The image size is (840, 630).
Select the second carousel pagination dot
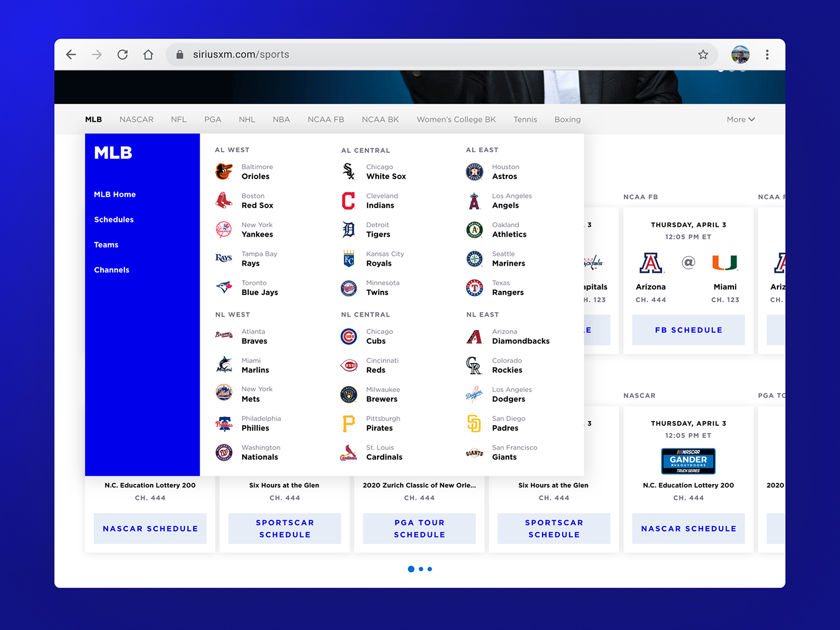[421, 569]
